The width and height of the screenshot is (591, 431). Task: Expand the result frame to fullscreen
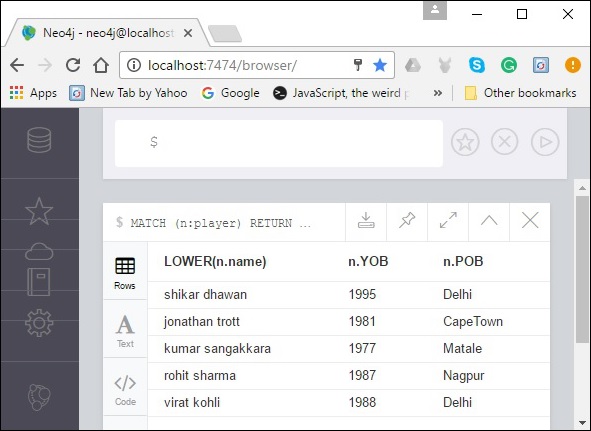tap(448, 221)
